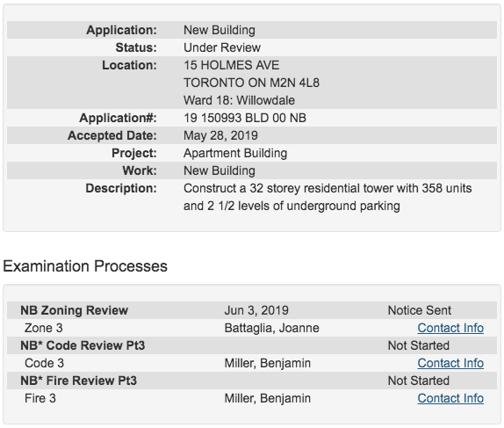Open Contact Info for Battaglia, Joanne

pyautogui.click(x=450, y=328)
